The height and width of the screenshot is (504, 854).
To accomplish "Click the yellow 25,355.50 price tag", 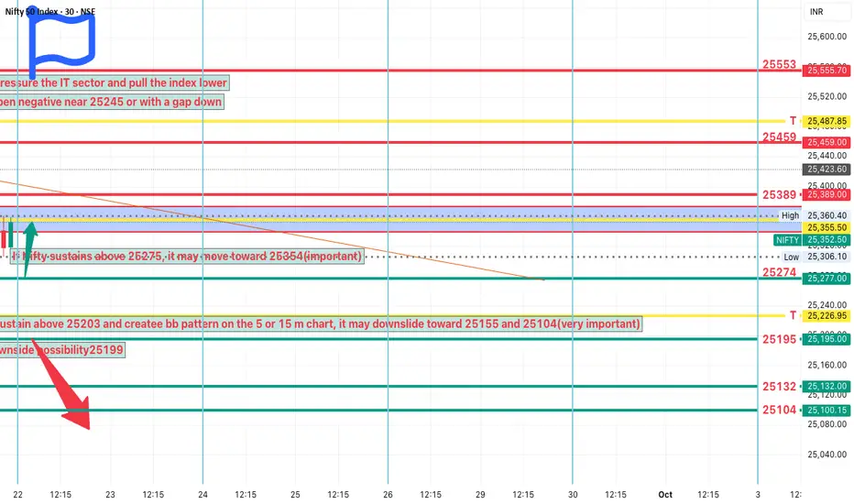I will [x=827, y=228].
